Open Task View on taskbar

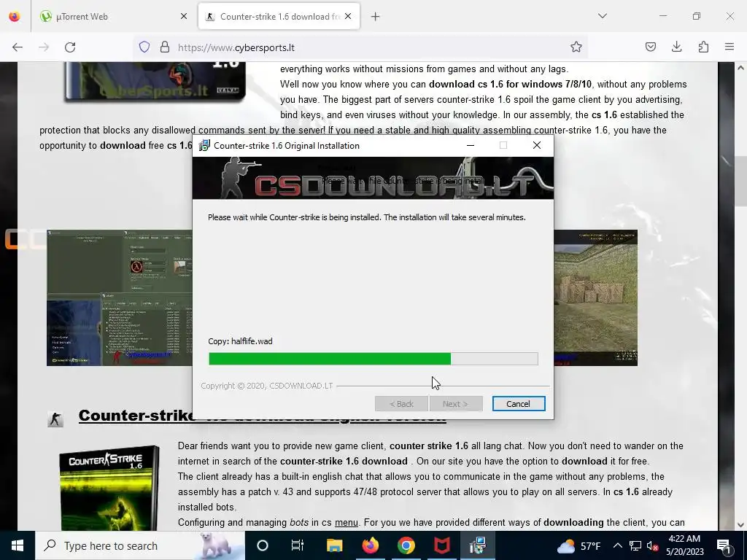point(298,545)
